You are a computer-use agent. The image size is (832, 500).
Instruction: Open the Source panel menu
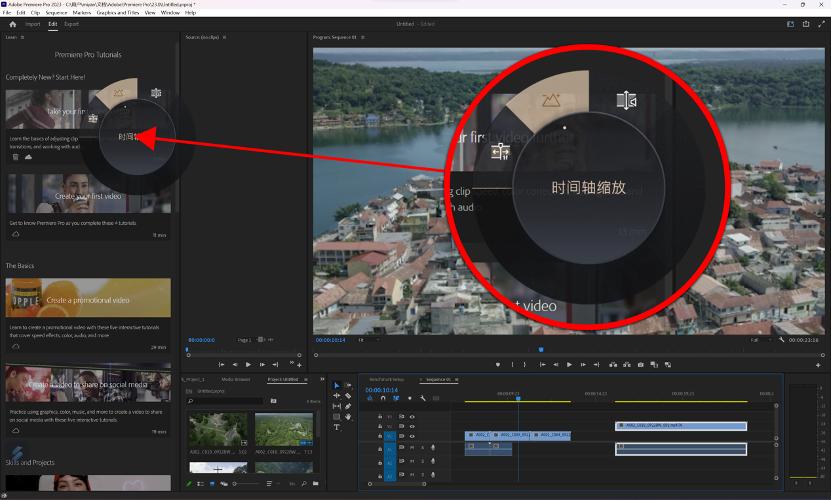[224, 37]
